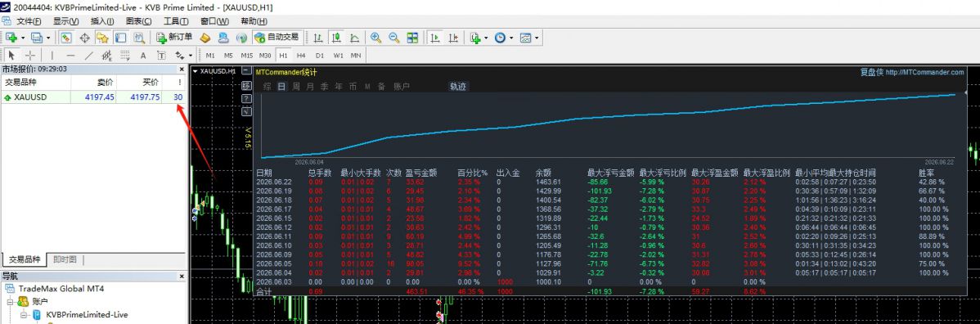Switch to M1 timeframe
The height and width of the screenshot is (324, 980).
[x=210, y=56]
